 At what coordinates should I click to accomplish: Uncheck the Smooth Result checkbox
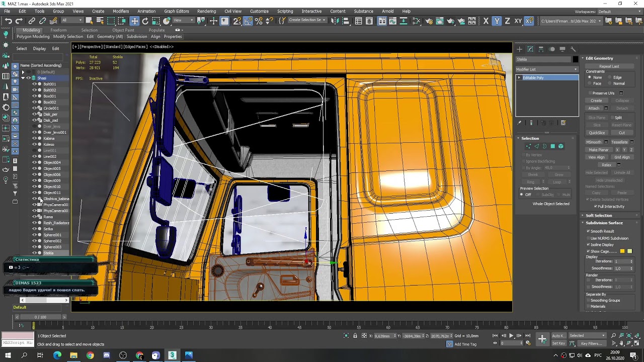[x=588, y=231]
